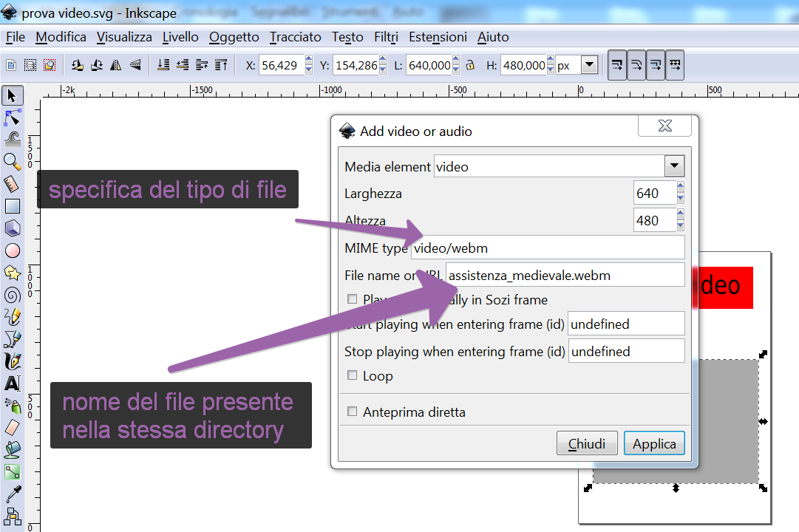Open the File menu
Viewport: 799px width, 532px height.
point(16,37)
